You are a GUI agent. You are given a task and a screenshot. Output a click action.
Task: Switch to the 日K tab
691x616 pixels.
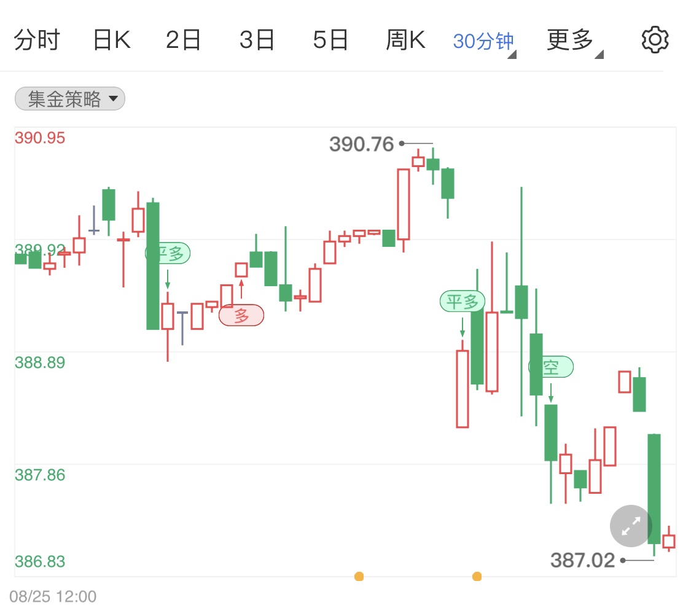click(112, 40)
